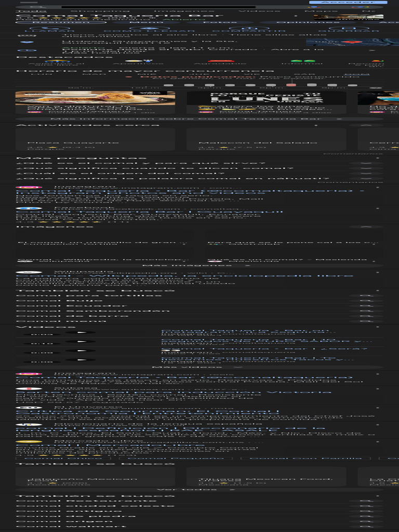Open the Malecón del Salado nearby card
Image resolution: width=399 pixels, height=532 pixels.
click(267, 139)
